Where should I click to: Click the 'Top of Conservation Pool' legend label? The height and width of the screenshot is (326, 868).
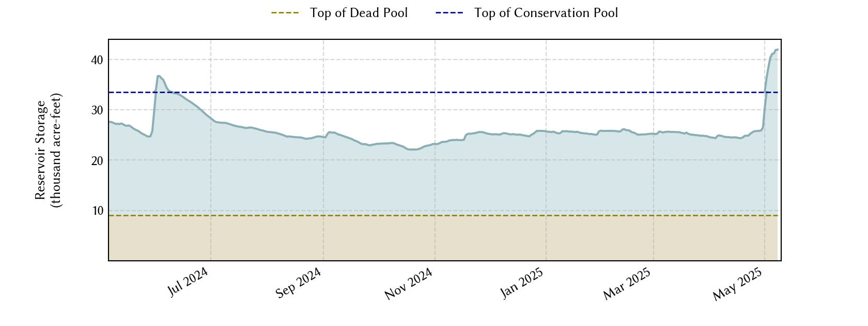coord(546,13)
